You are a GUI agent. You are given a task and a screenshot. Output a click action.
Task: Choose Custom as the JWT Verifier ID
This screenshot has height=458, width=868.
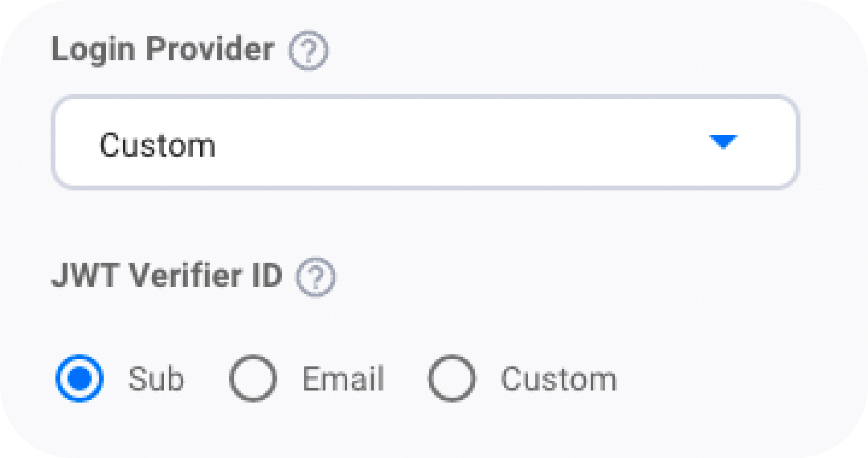(452, 378)
